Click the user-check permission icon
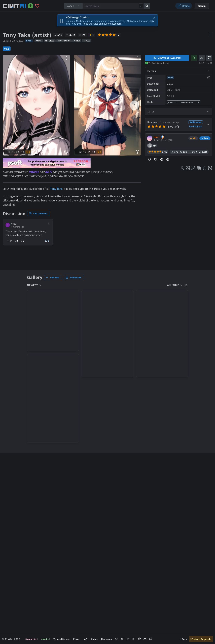This screenshot has width=215, height=644. pyautogui.click(x=183, y=168)
